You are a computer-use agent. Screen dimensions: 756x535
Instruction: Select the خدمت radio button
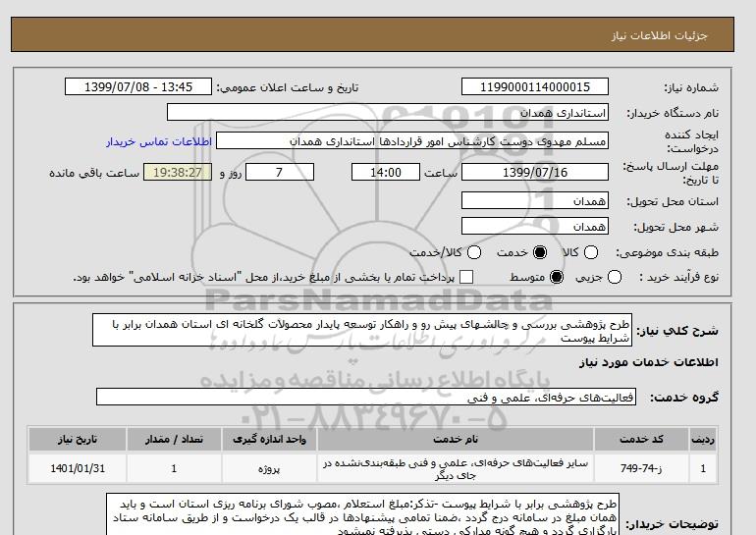[540, 252]
